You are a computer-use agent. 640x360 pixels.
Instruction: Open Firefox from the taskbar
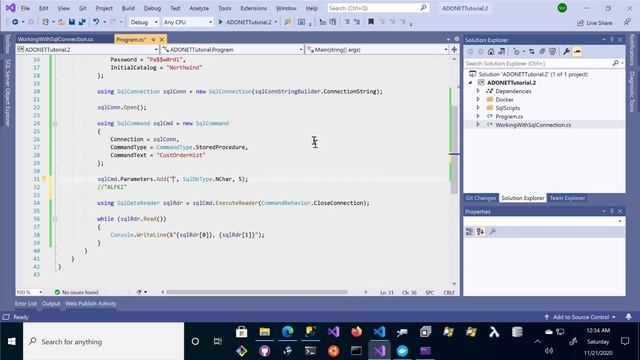click(x=356, y=332)
